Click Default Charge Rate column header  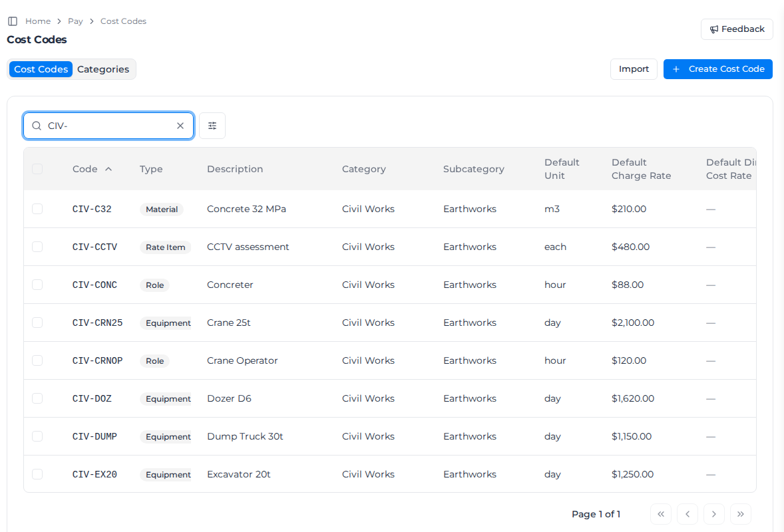(x=642, y=169)
